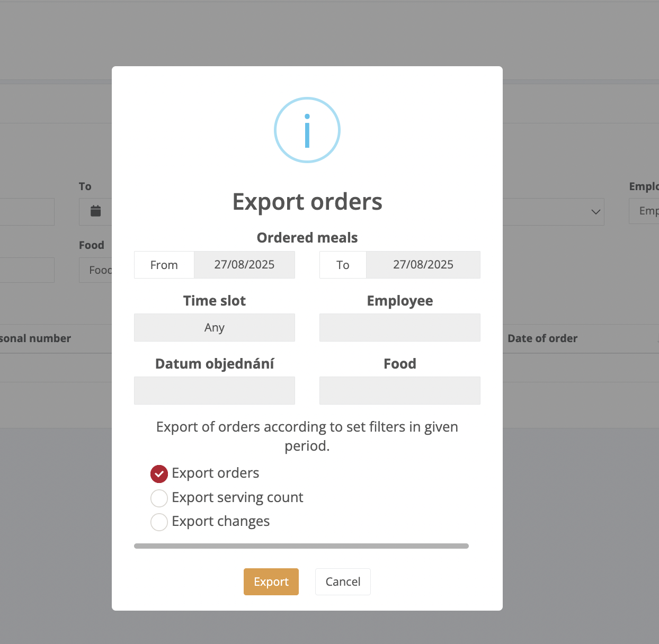Screen dimensions: 659x644
Task: Open the Time slot Any selector
Action: click(x=215, y=328)
